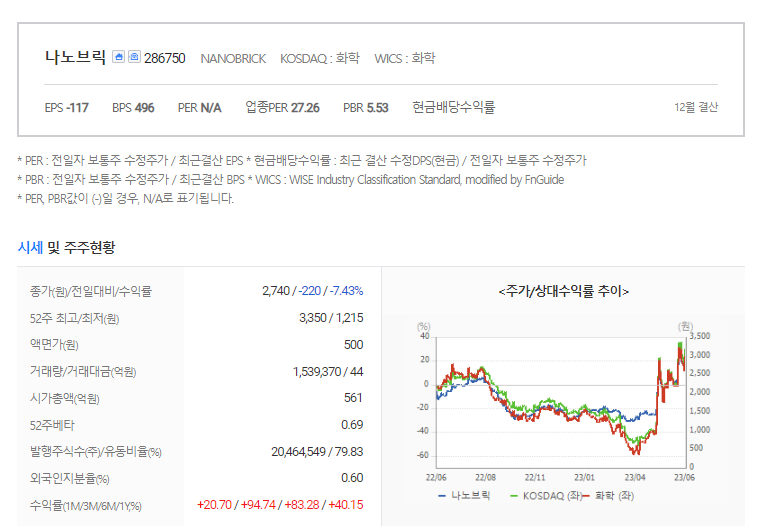This screenshot has width=761, height=526.
Task: Click the 액면가(원) row label
Action: 54,345
